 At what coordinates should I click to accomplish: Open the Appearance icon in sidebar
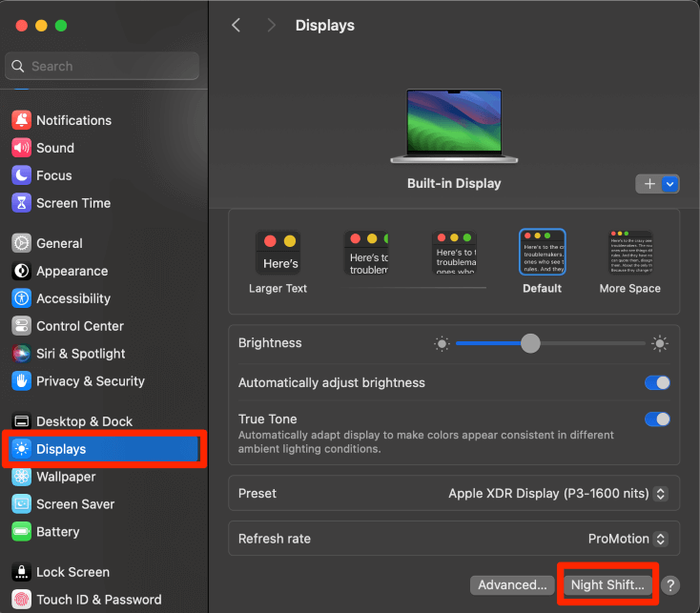pyautogui.click(x=21, y=271)
